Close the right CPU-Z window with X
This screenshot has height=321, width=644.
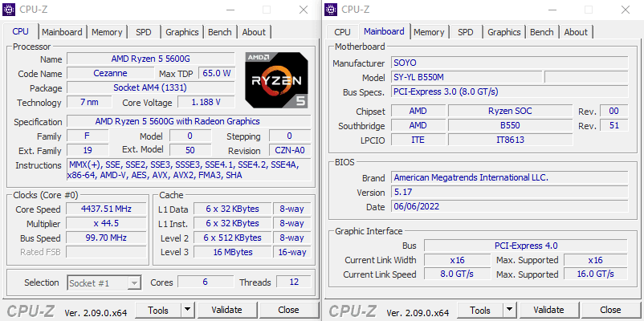coord(626,10)
